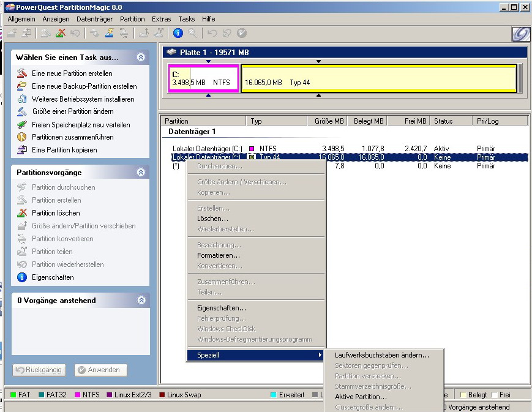Click the 2.420,7 free MB cell
The width and height of the screenshot is (532, 412).
pos(416,148)
